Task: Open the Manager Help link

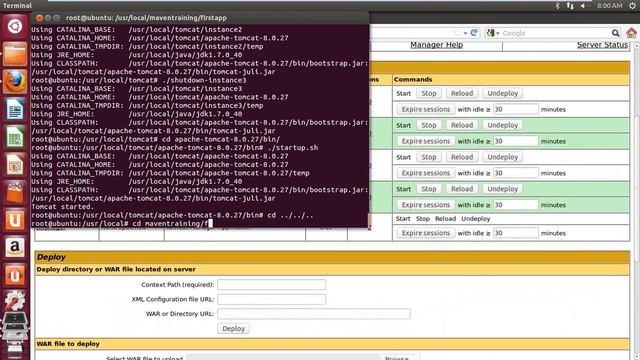Action: [436, 45]
